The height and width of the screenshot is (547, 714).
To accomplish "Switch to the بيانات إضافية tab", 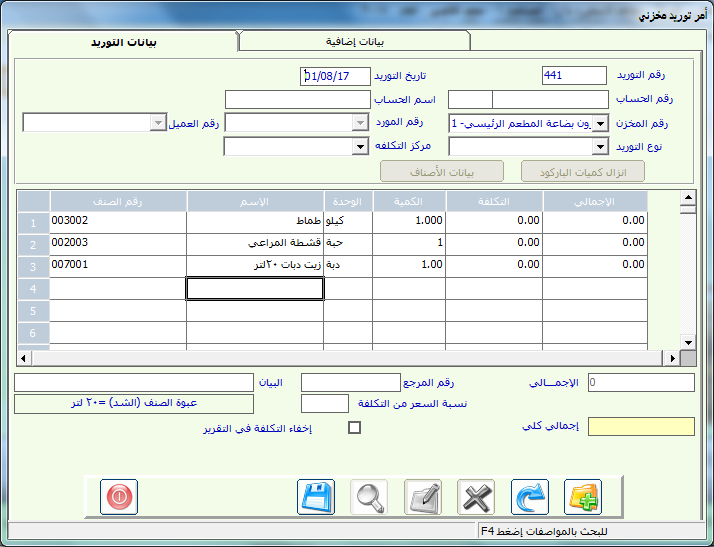I will pos(354,41).
